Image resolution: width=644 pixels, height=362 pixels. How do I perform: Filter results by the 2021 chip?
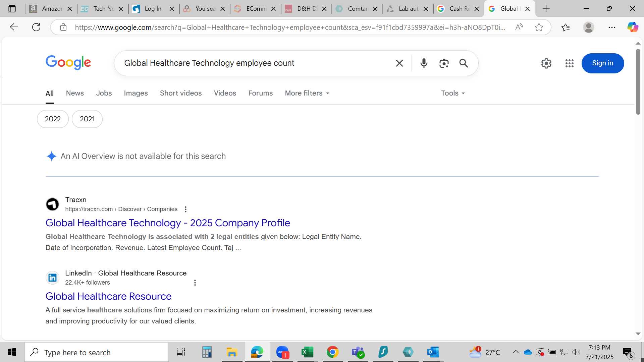tap(87, 119)
